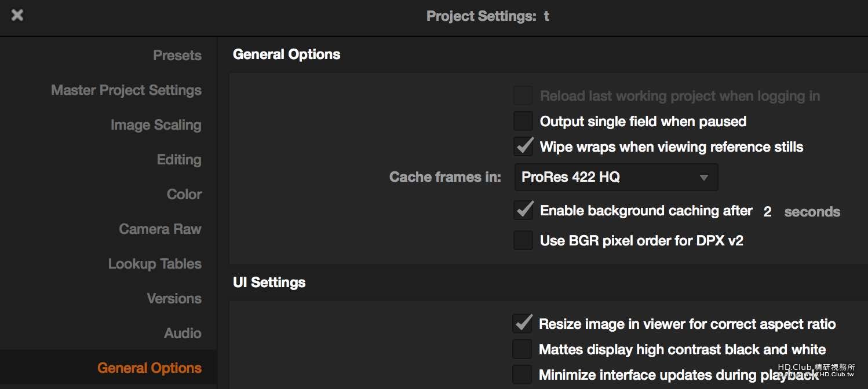Close the Project Settings dialog
The height and width of the screenshot is (389, 868).
point(17,16)
